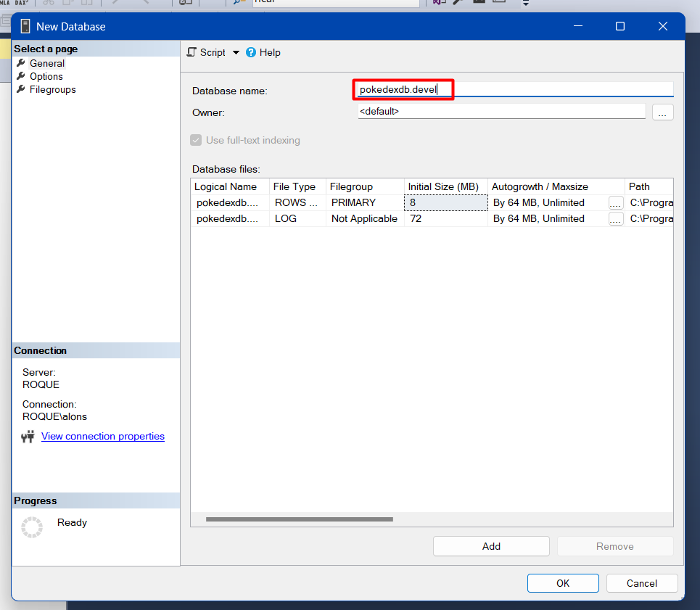Open the Script dropdown arrow
Screen dimensions: 700x610
236,53
